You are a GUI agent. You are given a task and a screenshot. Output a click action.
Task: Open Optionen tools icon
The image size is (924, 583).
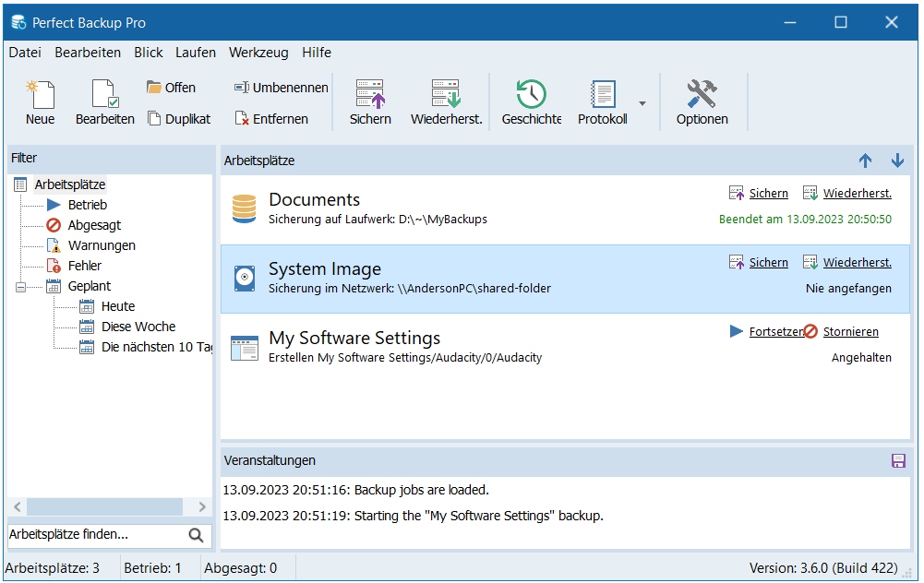[x=702, y=95]
